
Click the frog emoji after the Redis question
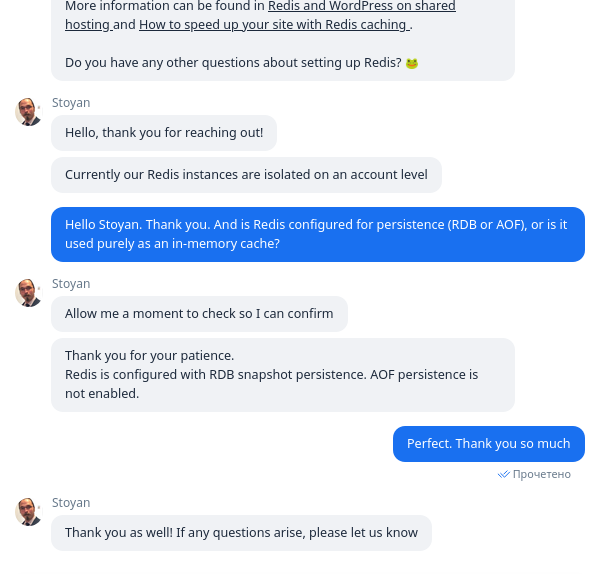[412, 63]
